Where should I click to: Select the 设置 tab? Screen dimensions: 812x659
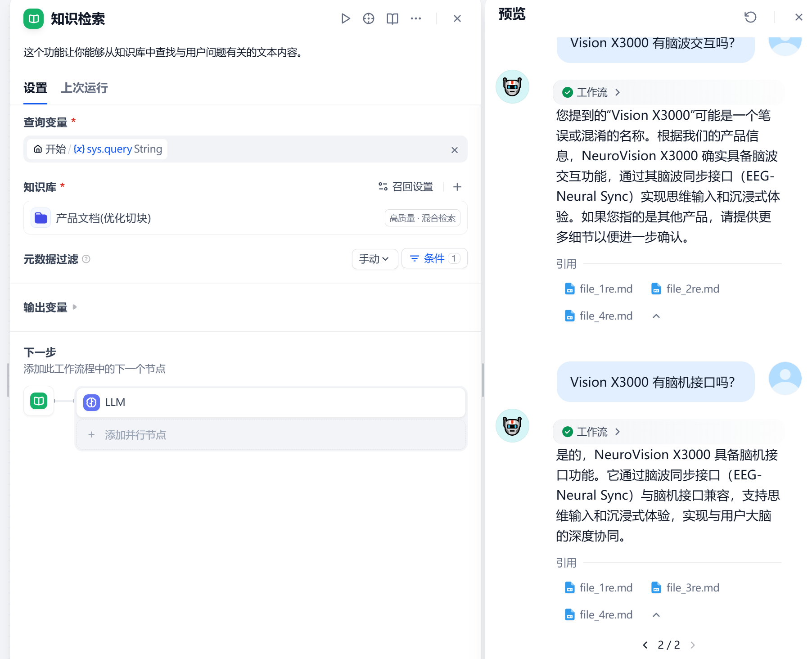click(35, 88)
